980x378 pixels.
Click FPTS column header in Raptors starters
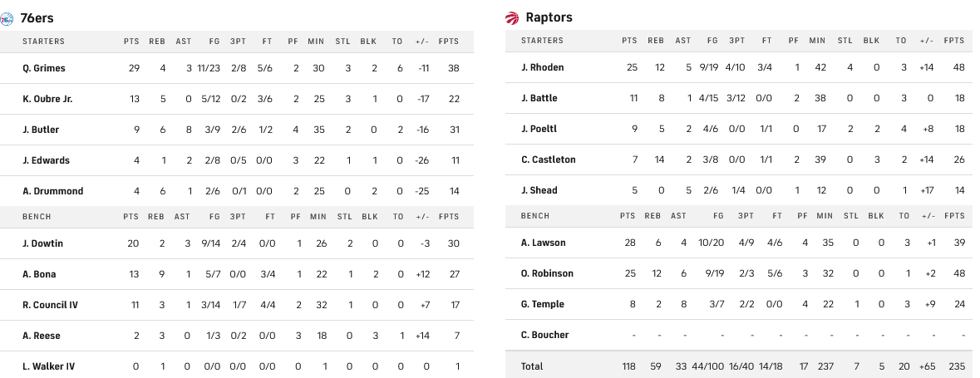click(x=954, y=40)
